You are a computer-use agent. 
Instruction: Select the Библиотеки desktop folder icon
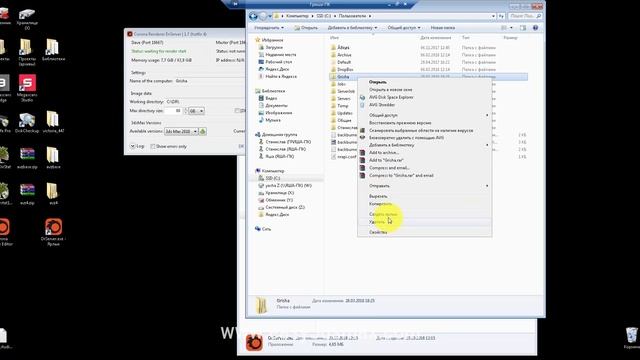[53, 50]
